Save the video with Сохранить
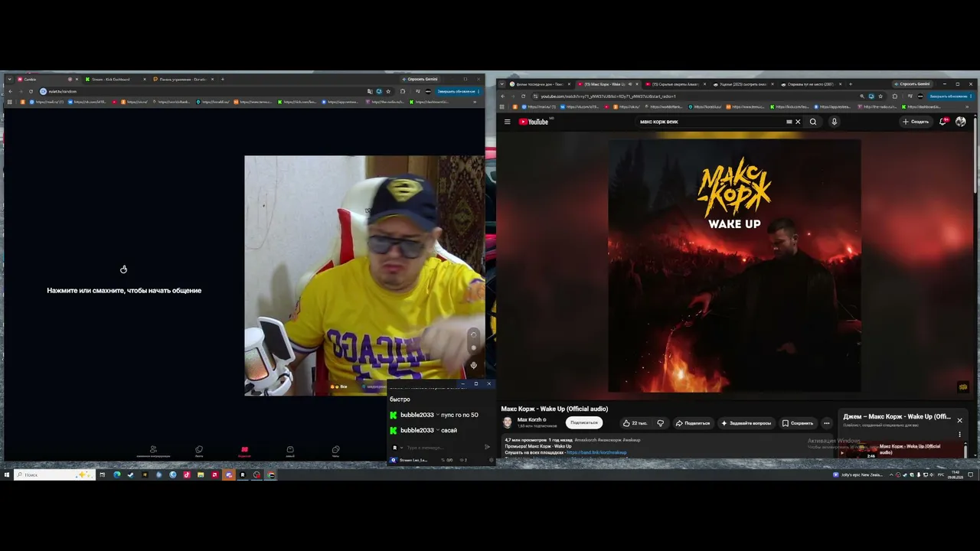 point(797,423)
